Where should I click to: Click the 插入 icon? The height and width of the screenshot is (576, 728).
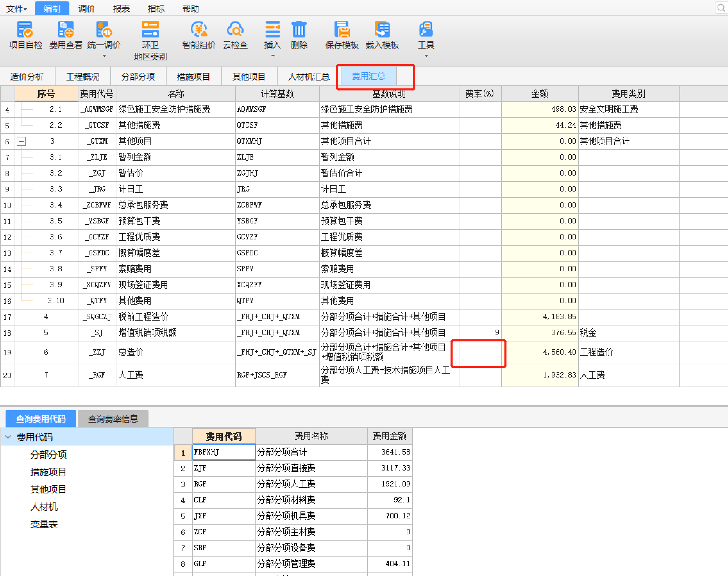pos(272,30)
